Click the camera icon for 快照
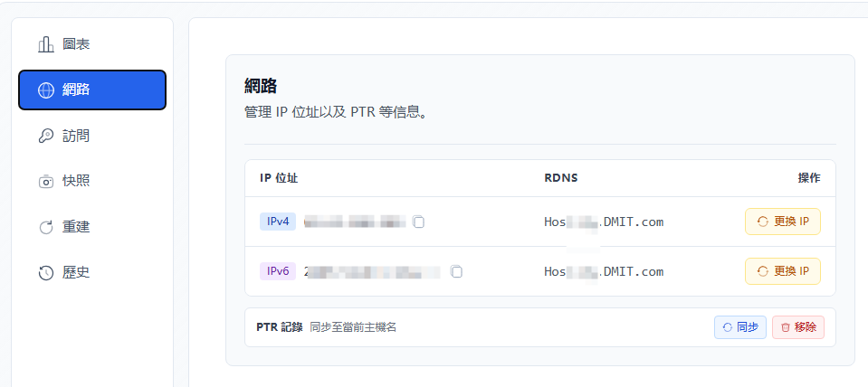Image resolution: width=868 pixels, height=387 pixels. click(45, 182)
